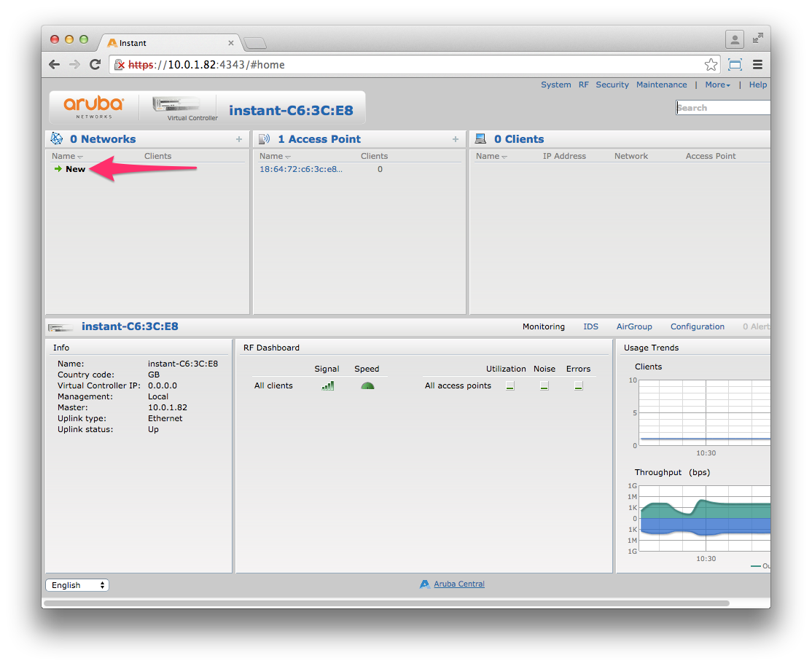Screen dimensions: 812x666
Task: Click the Network column header in Clients
Action: click(631, 156)
